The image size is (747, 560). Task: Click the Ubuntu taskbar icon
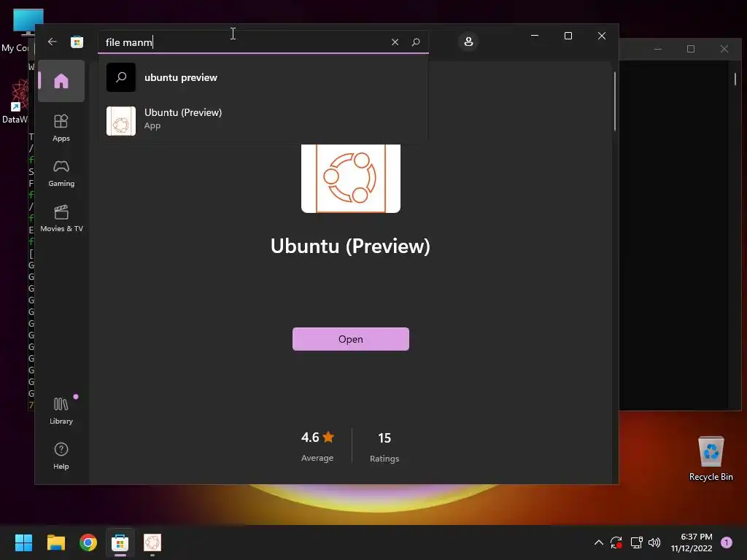[152, 542]
